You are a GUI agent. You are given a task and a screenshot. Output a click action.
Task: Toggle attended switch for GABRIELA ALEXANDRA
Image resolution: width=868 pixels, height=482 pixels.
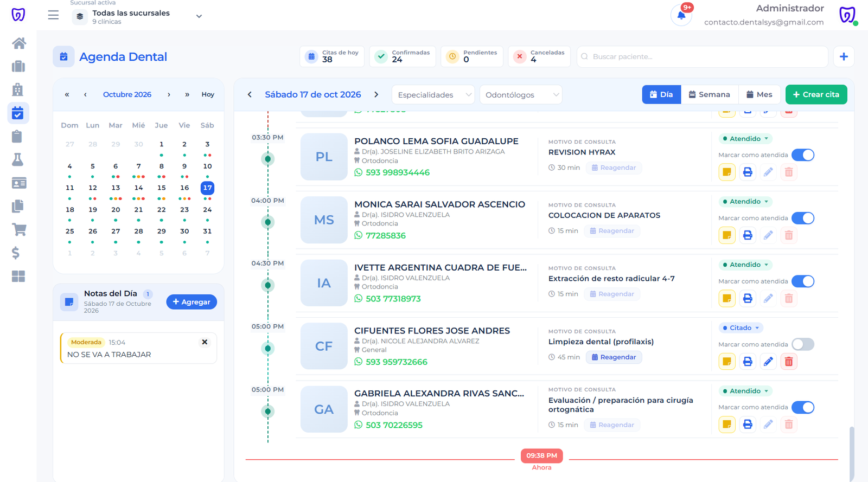(x=803, y=407)
